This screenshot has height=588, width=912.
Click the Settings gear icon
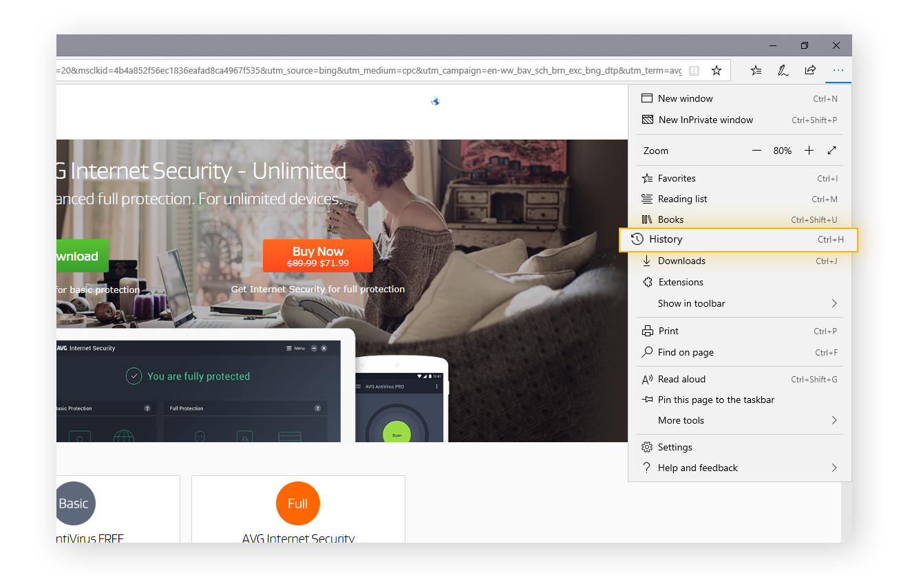[647, 447]
